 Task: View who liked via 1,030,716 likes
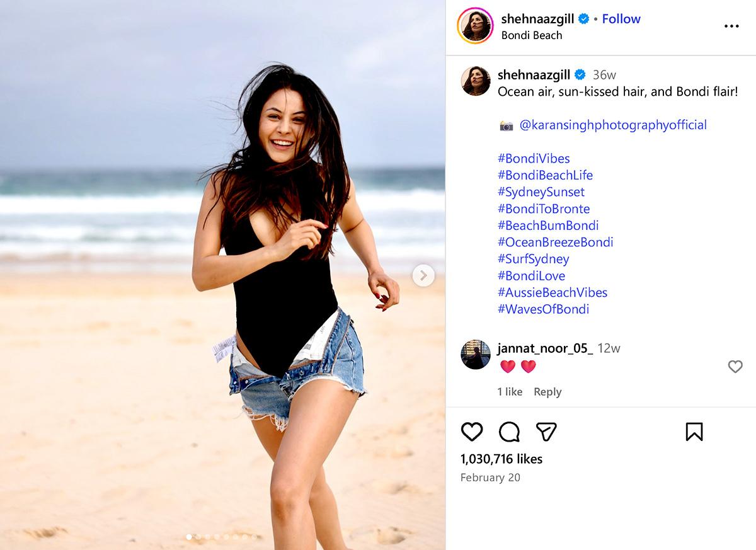[x=501, y=459]
